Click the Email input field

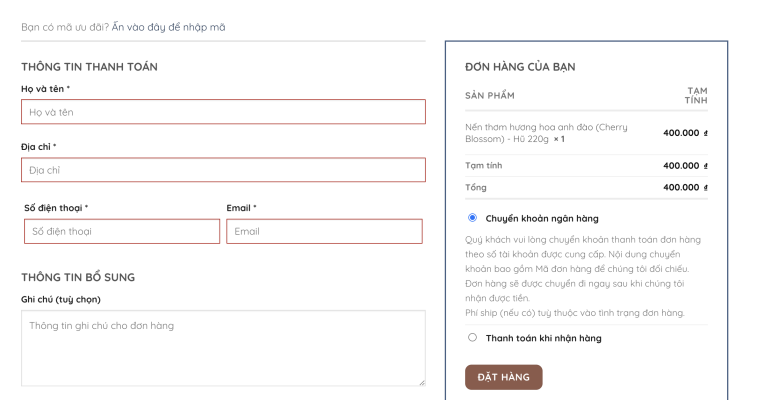tap(324, 231)
